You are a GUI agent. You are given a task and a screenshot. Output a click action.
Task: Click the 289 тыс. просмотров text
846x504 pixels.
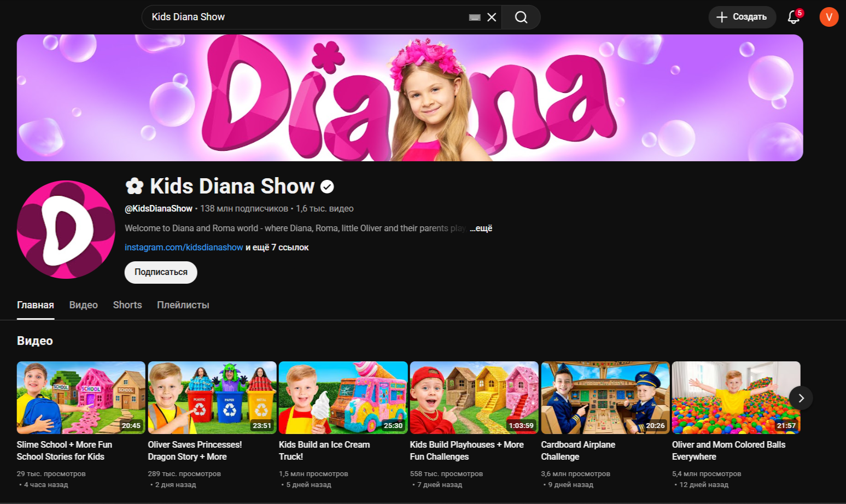184,473
